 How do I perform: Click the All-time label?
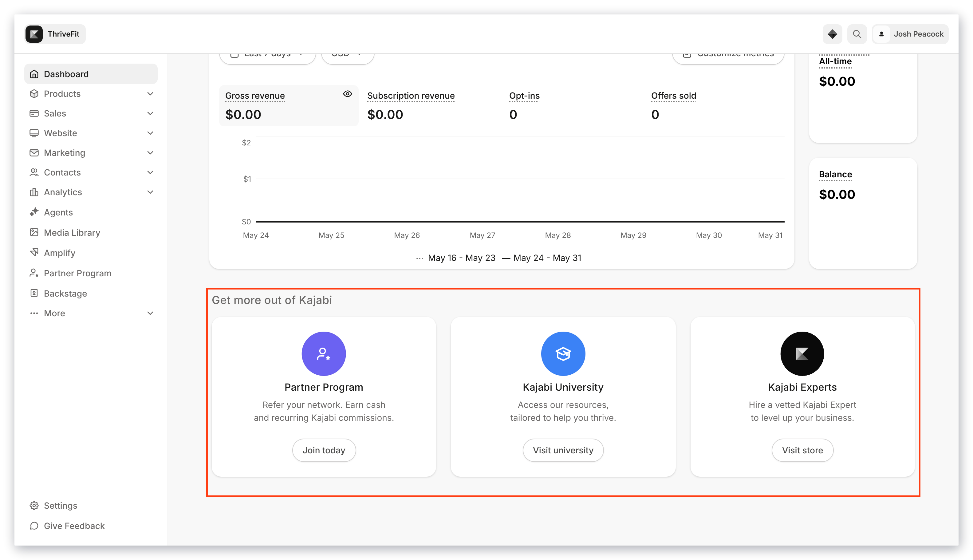coord(835,61)
